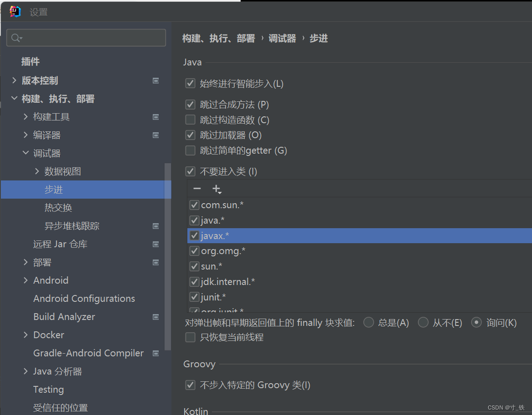Toggle 跳过加载器 (O) checkbox
The height and width of the screenshot is (415, 532).
[191, 135]
